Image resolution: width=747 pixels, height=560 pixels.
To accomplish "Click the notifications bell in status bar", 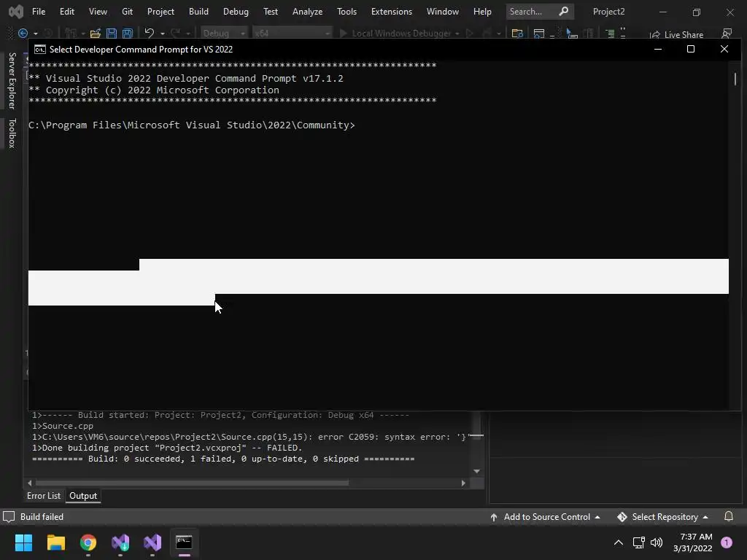I will coord(729,516).
